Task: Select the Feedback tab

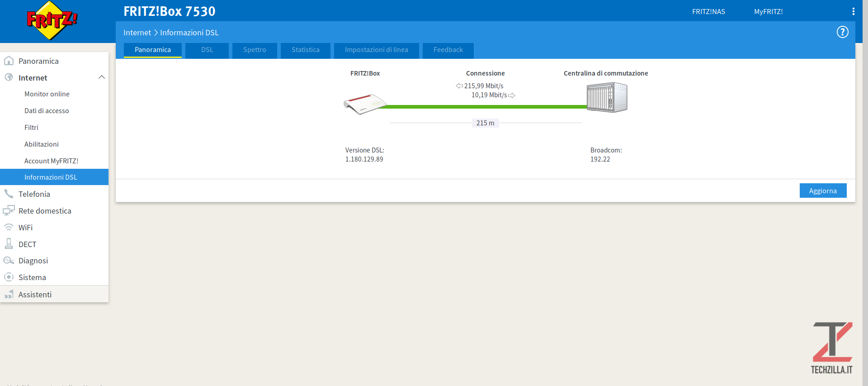Action: pos(448,50)
